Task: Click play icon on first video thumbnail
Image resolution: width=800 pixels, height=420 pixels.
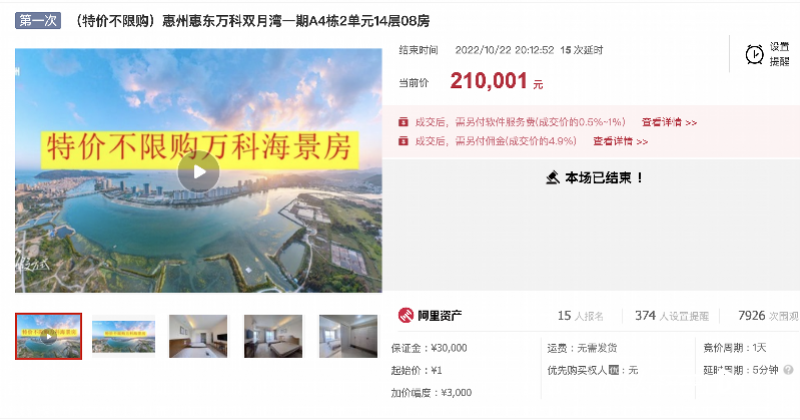Action: [48, 336]
